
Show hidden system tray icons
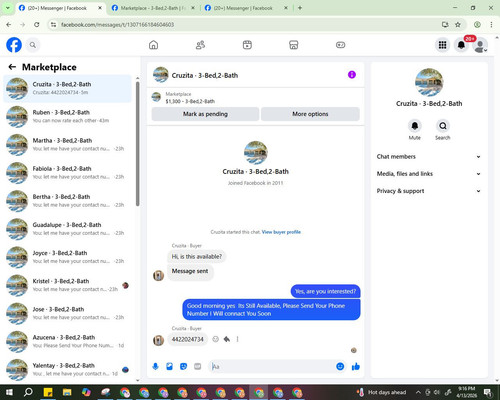coord(418,392)
